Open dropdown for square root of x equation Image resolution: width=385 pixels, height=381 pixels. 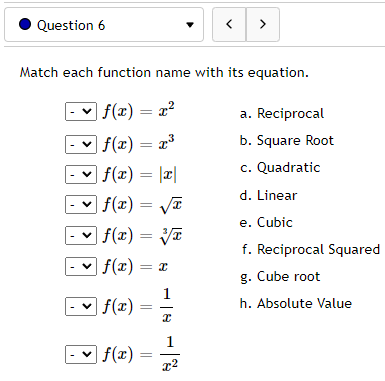click(x=81, y=204)
